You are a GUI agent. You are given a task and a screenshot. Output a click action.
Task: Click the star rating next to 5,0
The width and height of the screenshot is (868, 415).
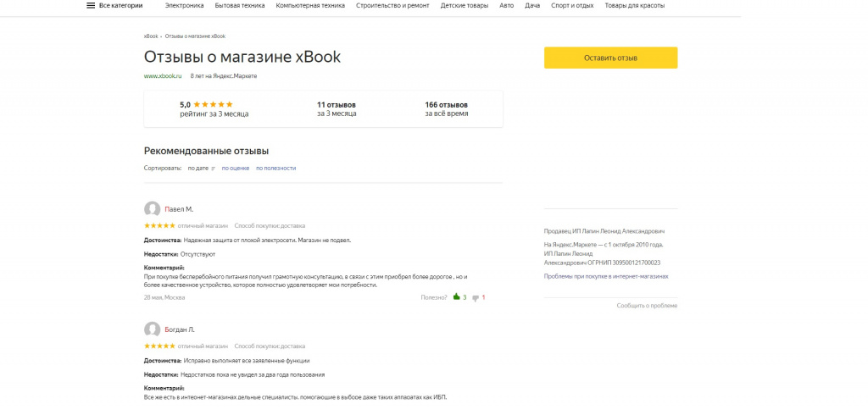(x=213, y=104)
